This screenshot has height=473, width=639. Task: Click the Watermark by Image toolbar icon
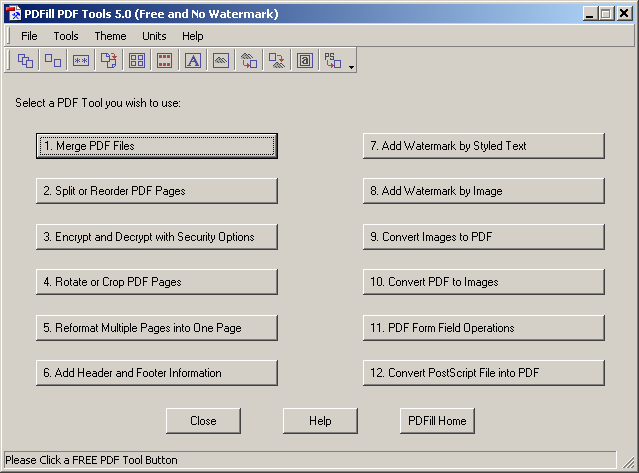click(x=221, y=61)
